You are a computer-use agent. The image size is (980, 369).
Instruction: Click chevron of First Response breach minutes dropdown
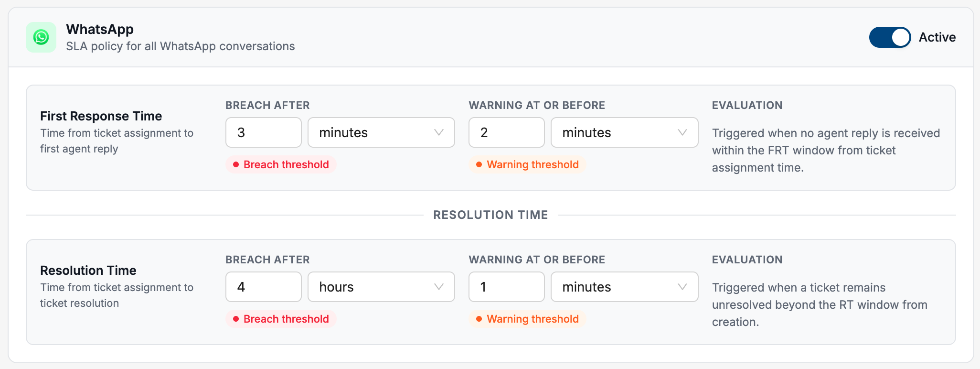(x=439, y=132)
